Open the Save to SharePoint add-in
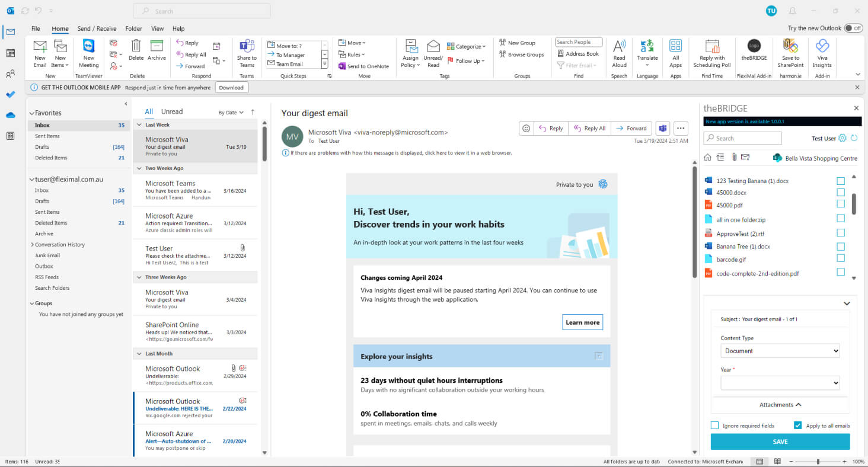 pos(790,53)
